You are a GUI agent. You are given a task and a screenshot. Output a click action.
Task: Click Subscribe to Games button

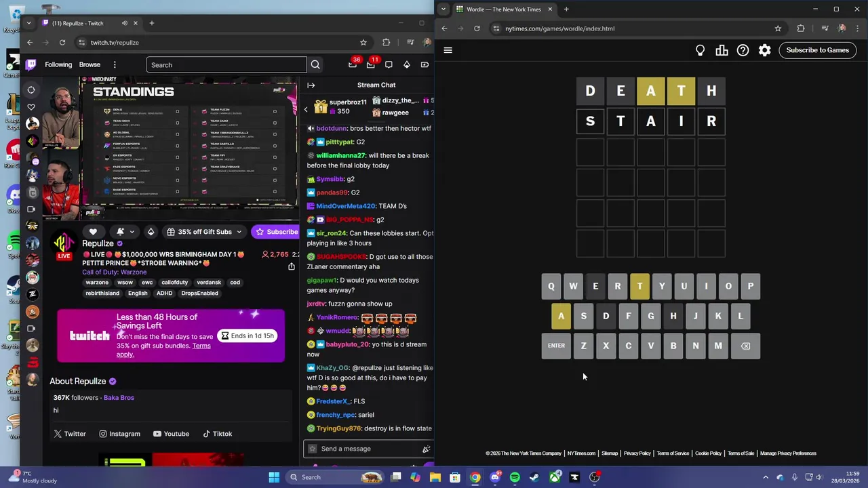(x=817, y=50)
